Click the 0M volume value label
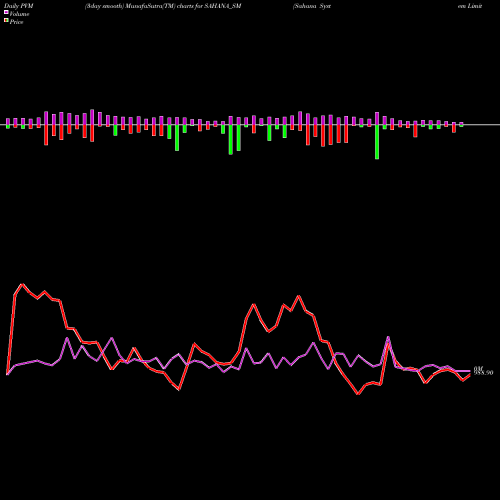 [479, 369]
